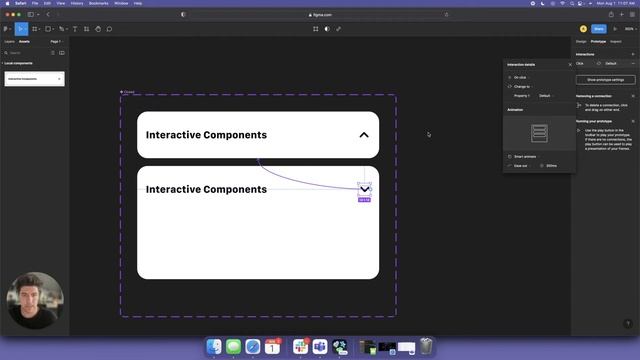Click the top Interactive Components heading
640x360 pixels.
point(206,135)
